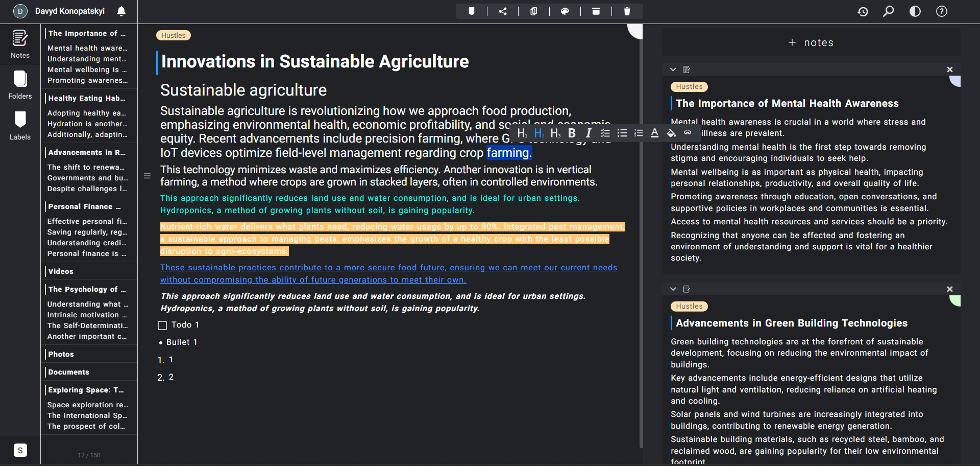The image size is (980, 466).
Task: Delete the note with the trash icon
Action: 627,11
